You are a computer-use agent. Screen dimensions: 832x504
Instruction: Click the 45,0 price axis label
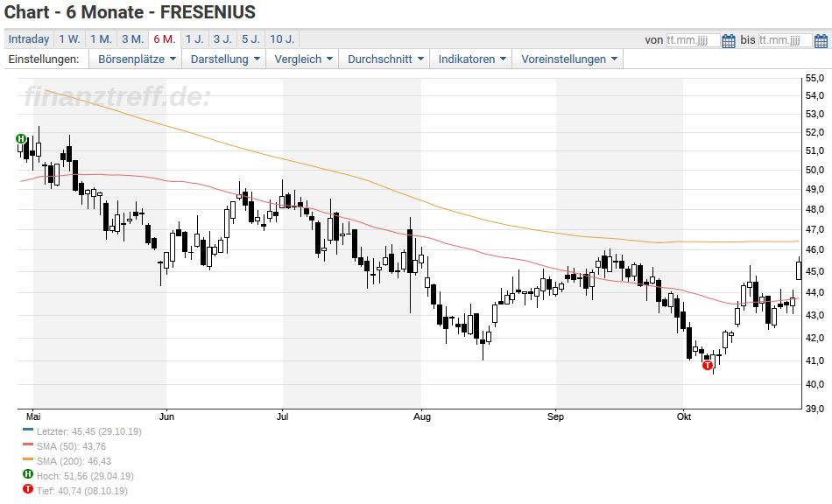pos(815,271)
